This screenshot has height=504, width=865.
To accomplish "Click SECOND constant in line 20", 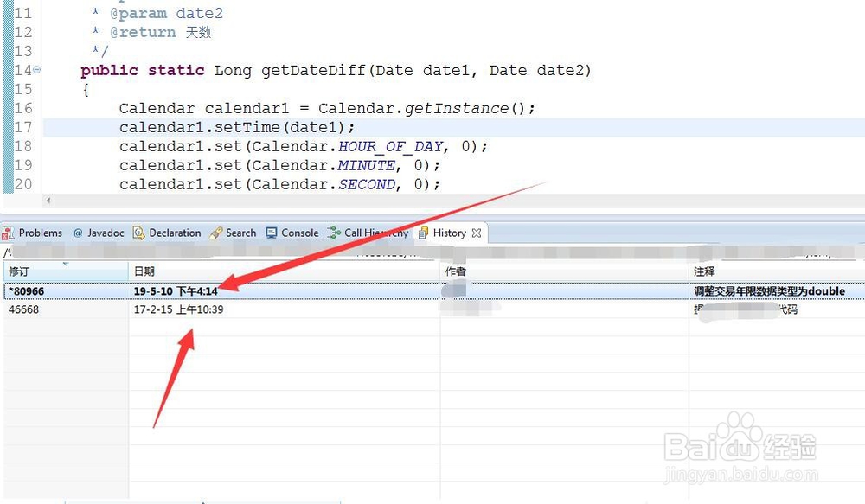I will coord(366,185).
